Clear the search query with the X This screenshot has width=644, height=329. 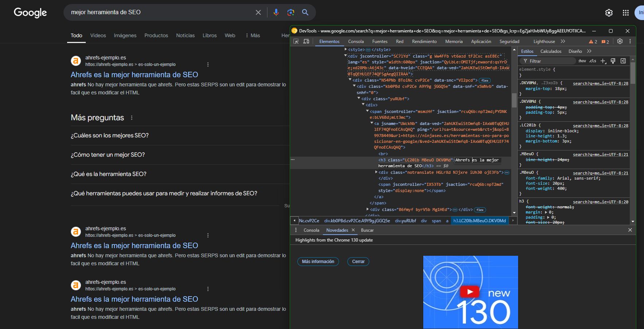click(x=258, y=12)
